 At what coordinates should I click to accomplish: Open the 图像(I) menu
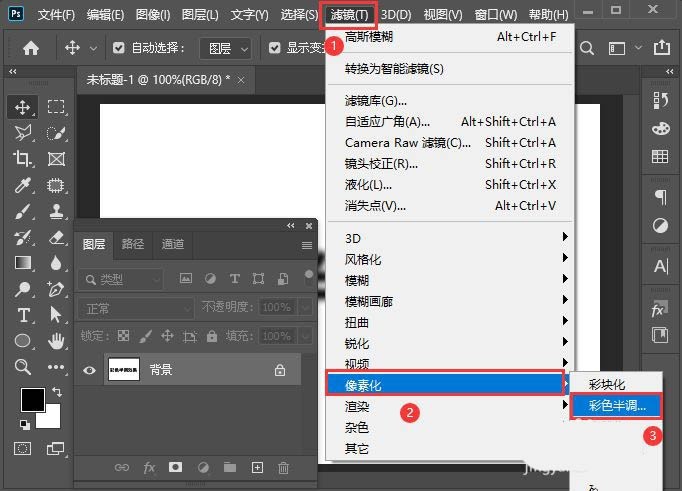[x=153, y=15]
